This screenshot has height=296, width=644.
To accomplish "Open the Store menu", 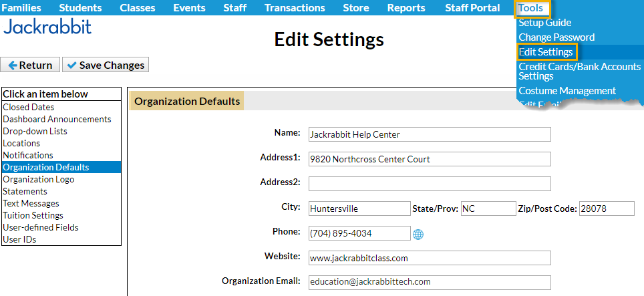I will pyautogui.click(x=355, y=8).
